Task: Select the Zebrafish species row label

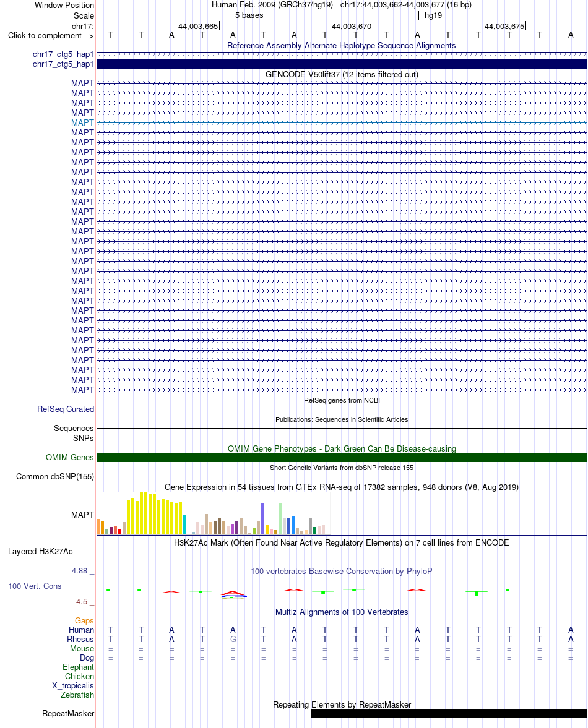Action: pyautogui.click(x=77, y=695)
